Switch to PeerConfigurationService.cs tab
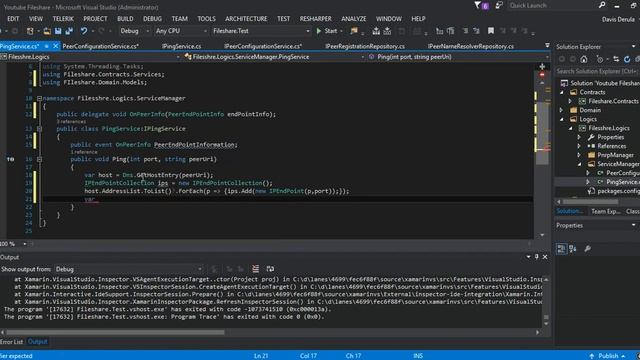The width and height of the screenshot is (640, 360). click(x=100, y=46)
